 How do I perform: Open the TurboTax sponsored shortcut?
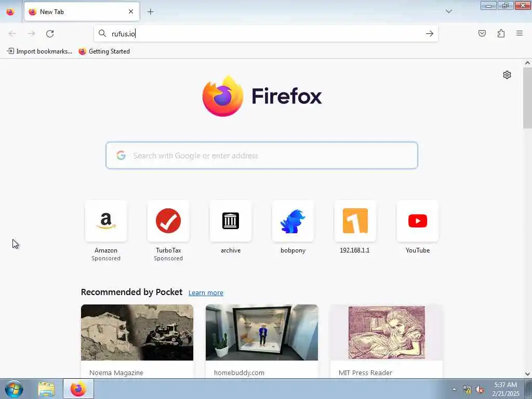pos(168,221)
